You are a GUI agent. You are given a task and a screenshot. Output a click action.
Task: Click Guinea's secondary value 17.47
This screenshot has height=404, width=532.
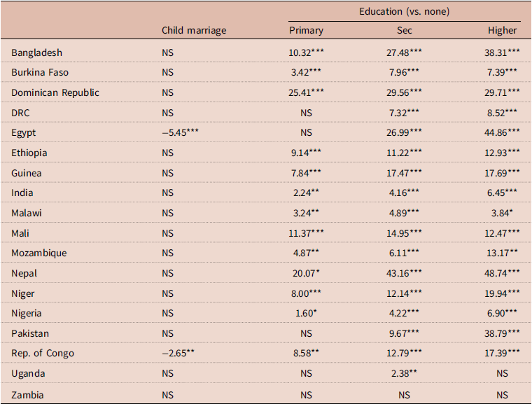pyautogui.click(x=404, y=173)
